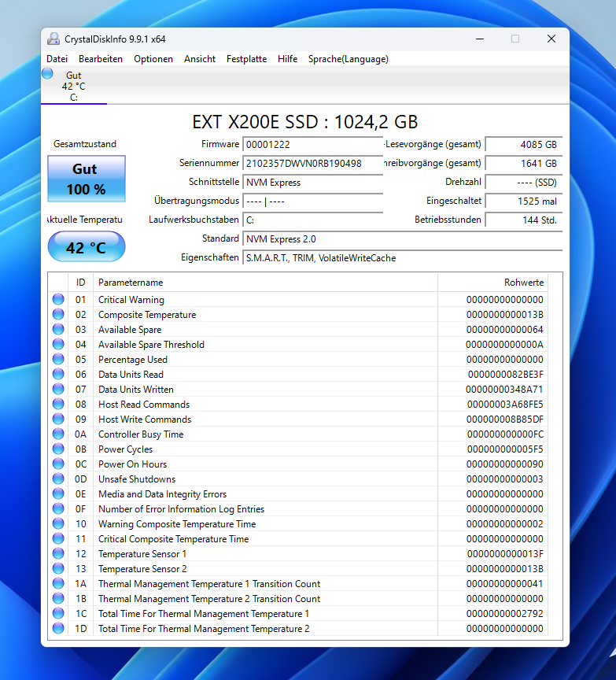Image resolution: width=616 pixels, height=680 pixels.
Task: Click the Eingeschaltet value 1525 mal
Action: [x=524, y=201]
